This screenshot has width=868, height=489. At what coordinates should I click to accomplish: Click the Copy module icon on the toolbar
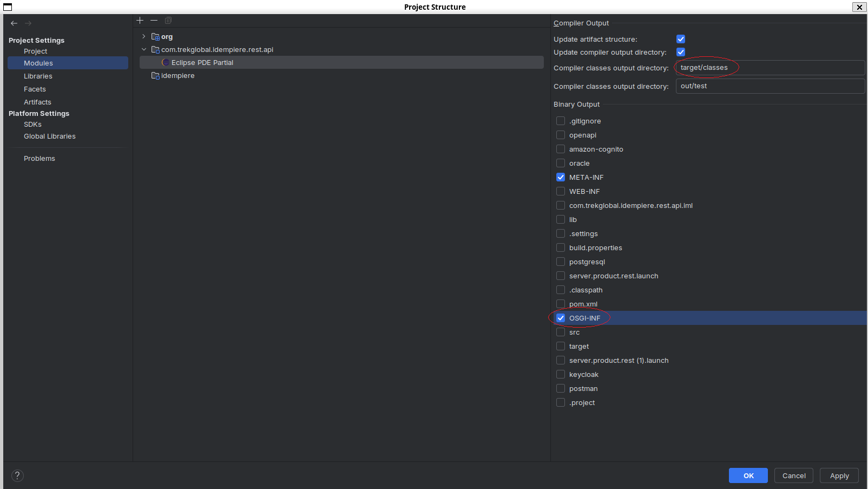tap(168, 20)
